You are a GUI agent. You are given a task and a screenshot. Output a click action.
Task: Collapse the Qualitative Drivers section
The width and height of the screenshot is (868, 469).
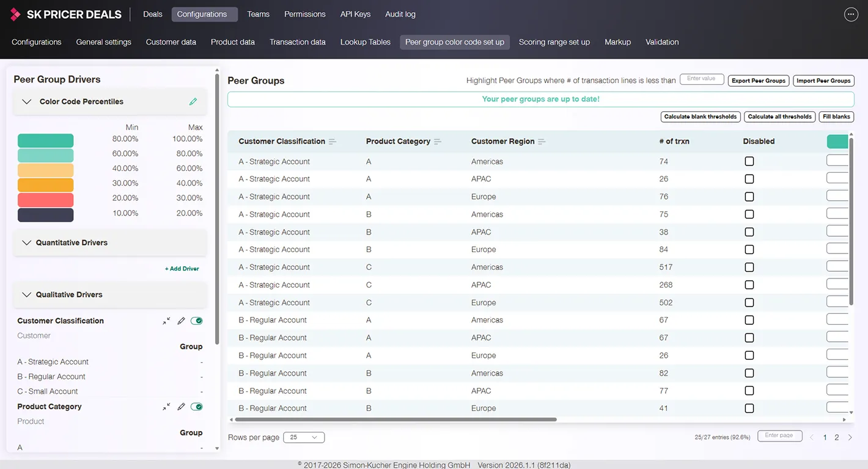(x=27, y=295)
